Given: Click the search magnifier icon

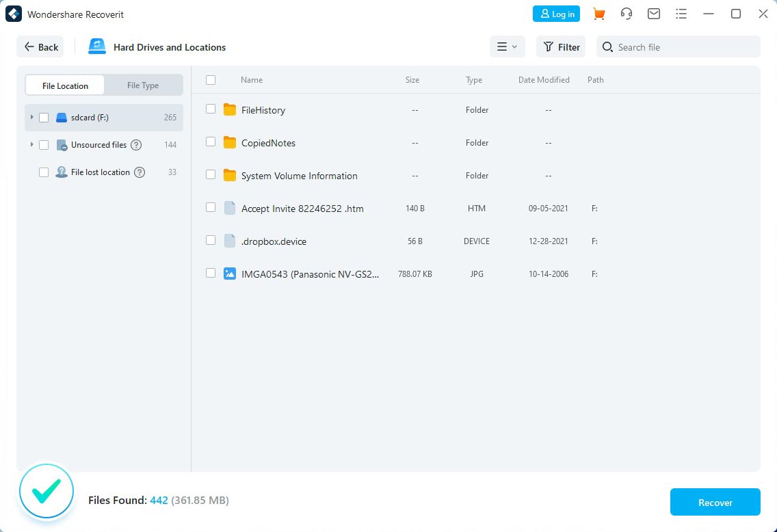Looking at the screenshot, I should click(x=607, y=47).
